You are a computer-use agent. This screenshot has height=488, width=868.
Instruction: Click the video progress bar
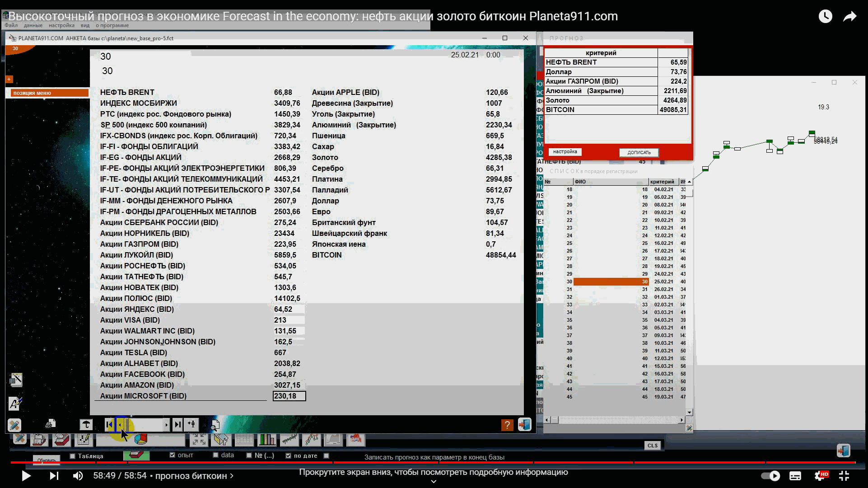[x=434, y=462]
